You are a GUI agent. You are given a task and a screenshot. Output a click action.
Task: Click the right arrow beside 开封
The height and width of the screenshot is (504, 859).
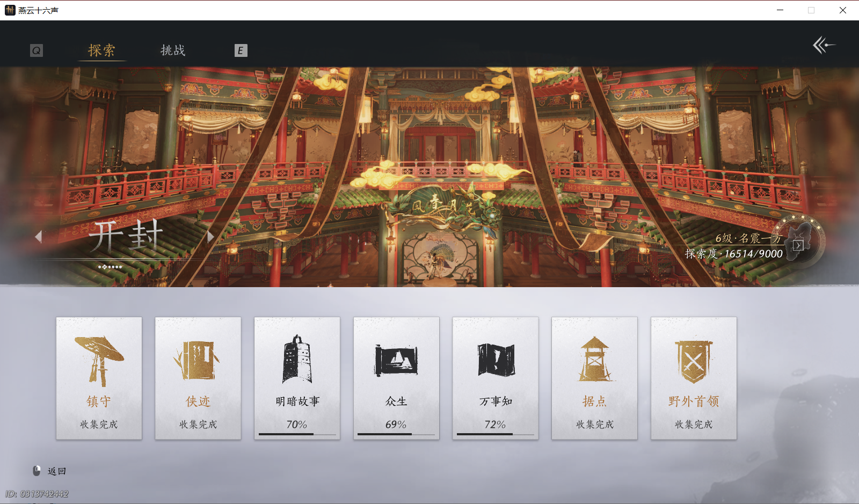click(x=210, y=237)
